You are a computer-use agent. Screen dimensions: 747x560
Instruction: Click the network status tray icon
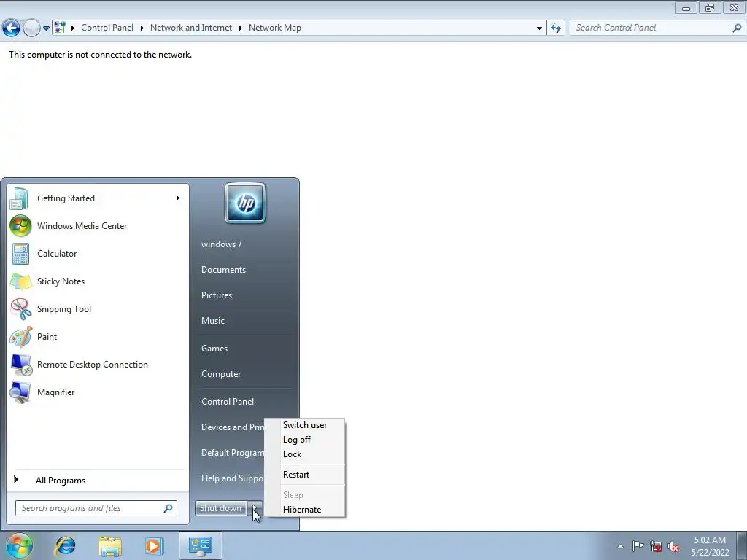656,546
